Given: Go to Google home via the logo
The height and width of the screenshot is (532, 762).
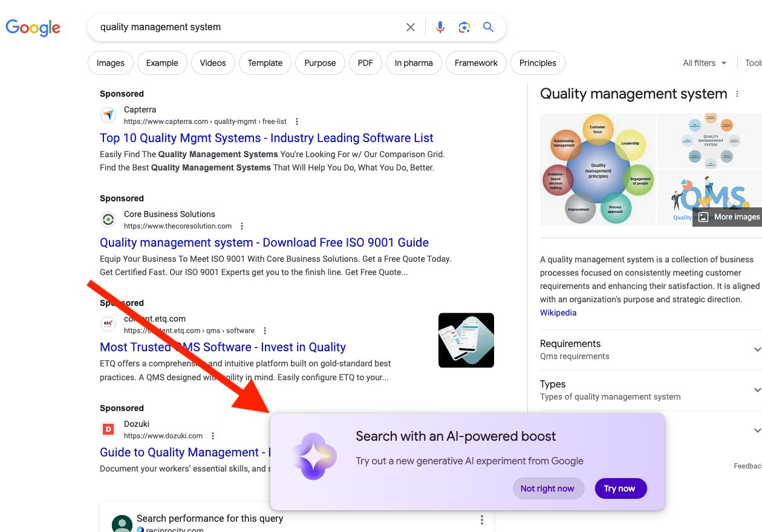Looking at the screenshot, I should 33,28.
